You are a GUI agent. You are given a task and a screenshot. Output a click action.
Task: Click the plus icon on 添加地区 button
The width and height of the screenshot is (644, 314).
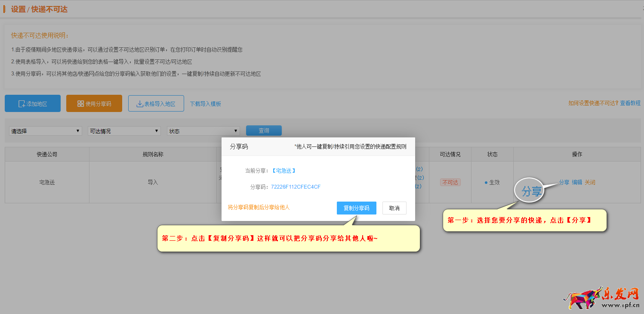22,104
